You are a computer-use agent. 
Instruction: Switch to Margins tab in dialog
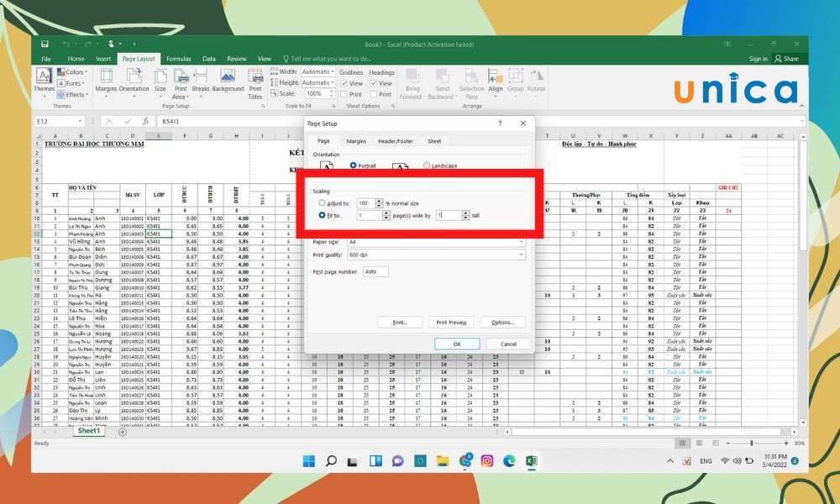point(356,141)
